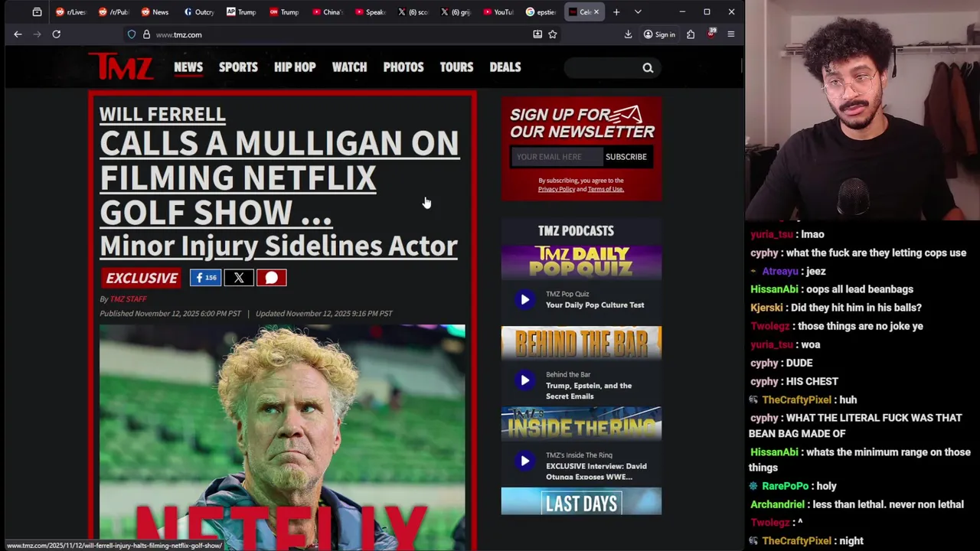Open the tracking protection shield icon
Viewport: 980px width, 551px height.
click(132, 34)
